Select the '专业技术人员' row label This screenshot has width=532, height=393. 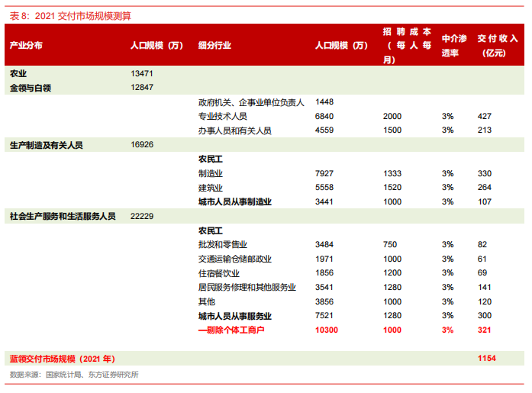(223, 116)
